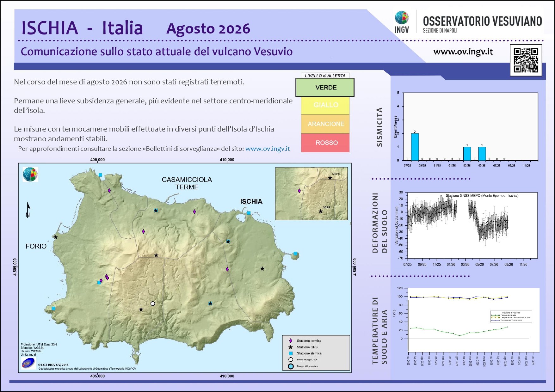
Task: Click the FORIO map label
Action: (x=36, y=246)
